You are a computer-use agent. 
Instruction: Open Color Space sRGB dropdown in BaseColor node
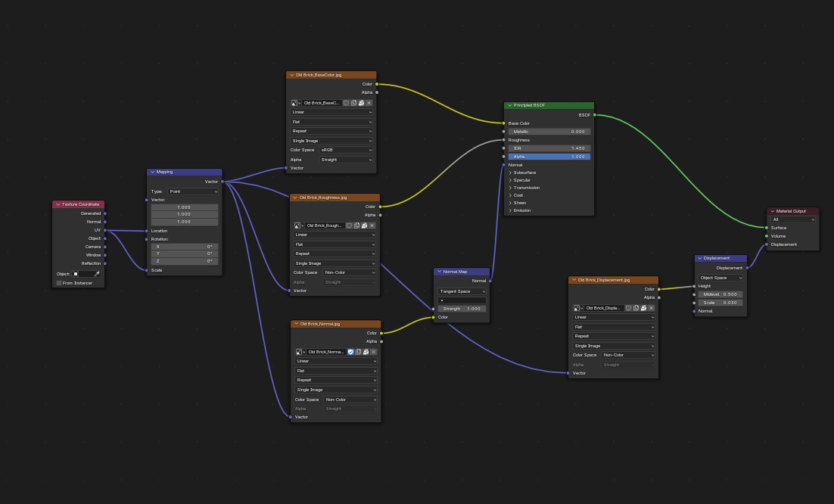[x=346, y=151]
